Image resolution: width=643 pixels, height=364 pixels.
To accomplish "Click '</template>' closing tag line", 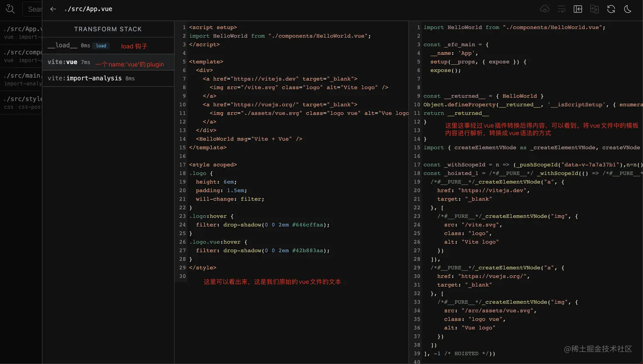I will click(x=208, y=147).
